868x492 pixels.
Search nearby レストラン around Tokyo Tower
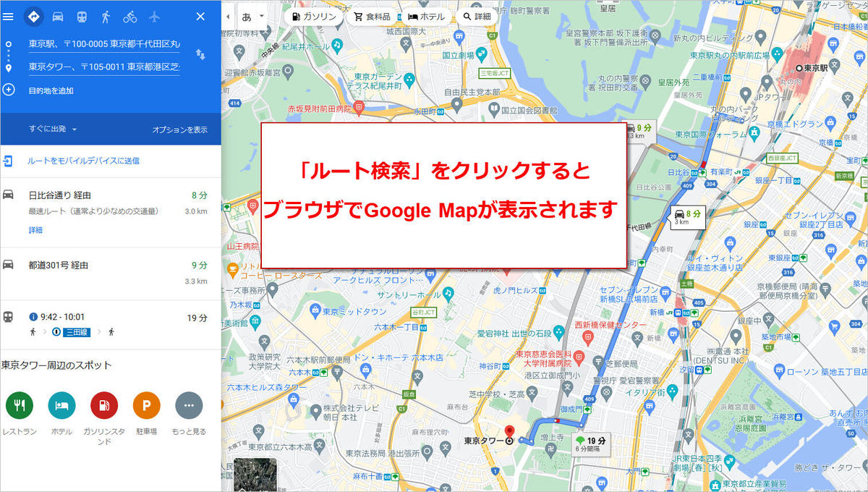20,412
